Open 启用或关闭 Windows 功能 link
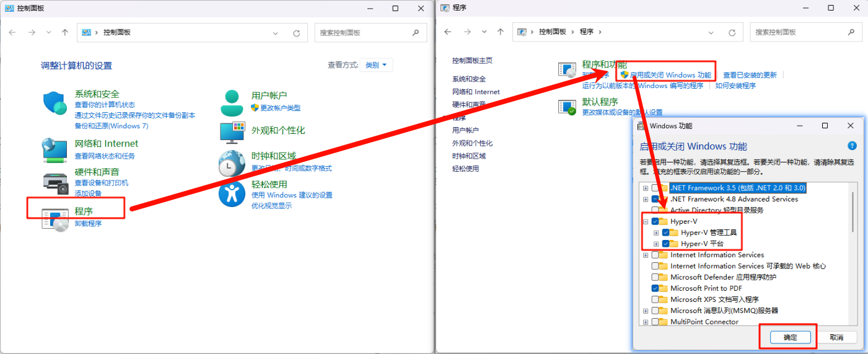 click(x=670, y=75)
